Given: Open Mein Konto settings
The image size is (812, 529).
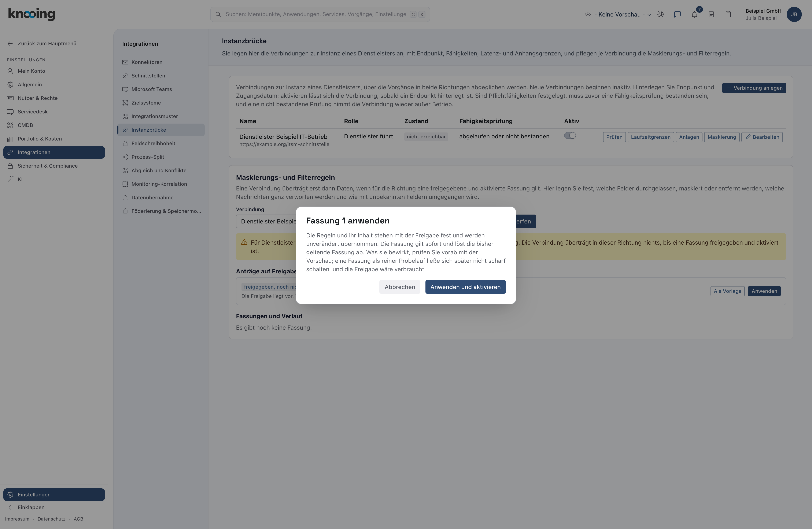Looking at the screenshot, I should tap(54, 71).
